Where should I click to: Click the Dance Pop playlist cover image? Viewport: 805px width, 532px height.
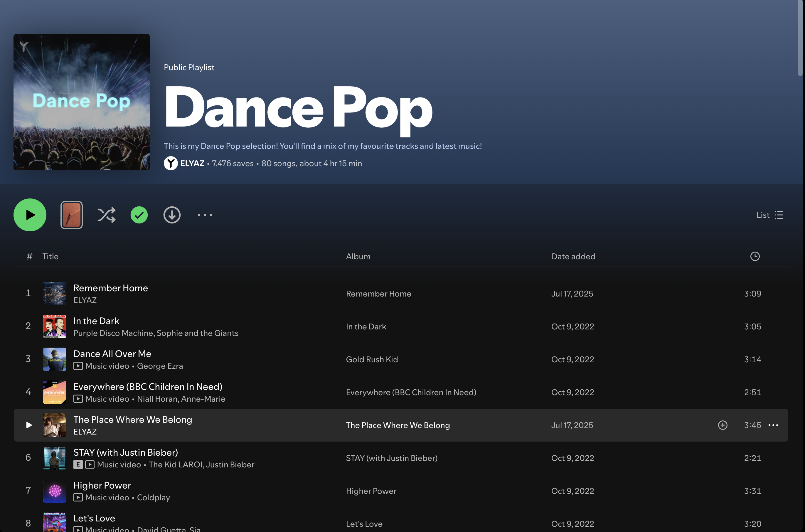pos(81,102)
